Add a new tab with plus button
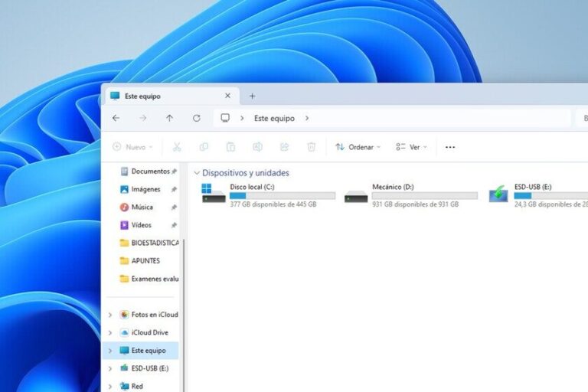Image resolution: width=588 pixels, height=392 pixels. pyautogui.click(x=253, y=96)
